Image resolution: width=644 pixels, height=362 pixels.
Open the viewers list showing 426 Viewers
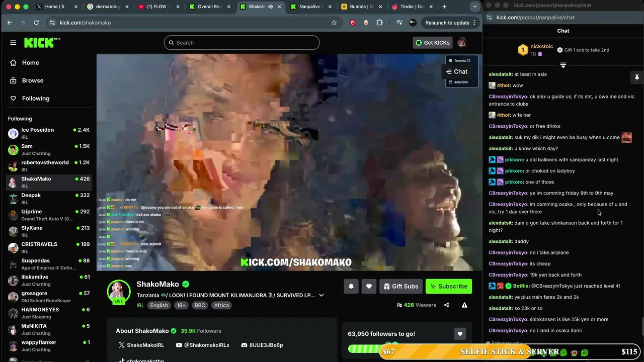[416, 305]
